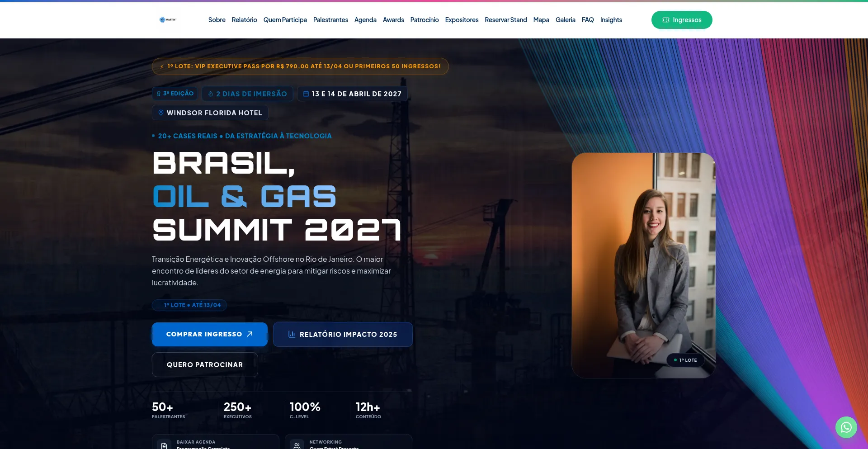This screenshot has height=449, width=868.
Task: Click the green Ingressos button
Action: click(682, 20)
